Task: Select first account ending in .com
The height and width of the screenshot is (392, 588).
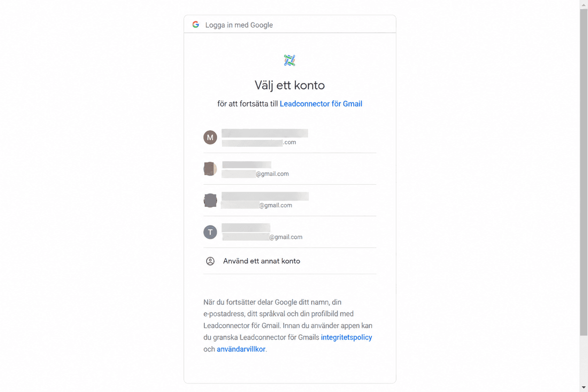Action: click(290, 137)
